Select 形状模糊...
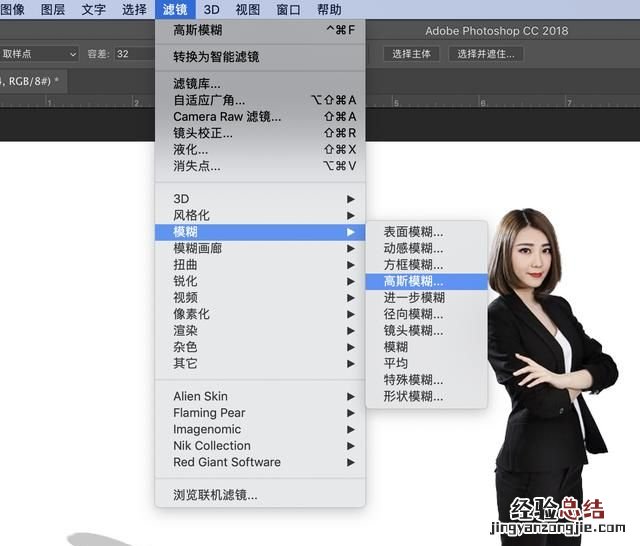 (427, 396)
